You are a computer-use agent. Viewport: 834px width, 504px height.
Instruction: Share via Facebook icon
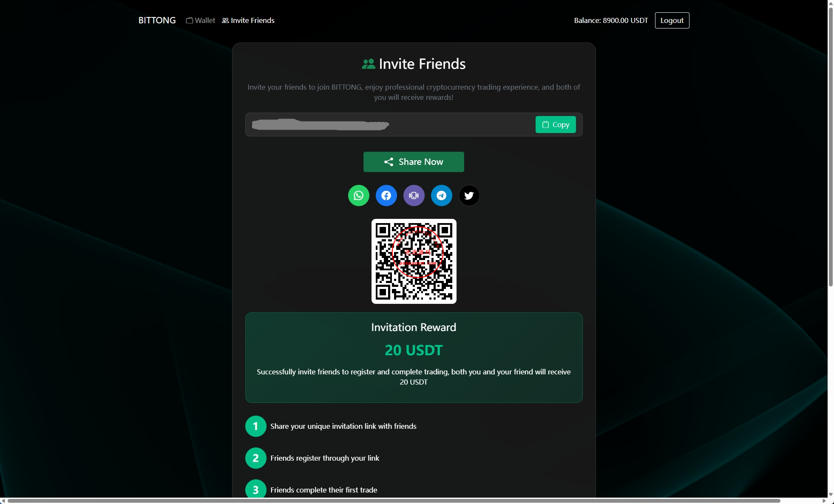[x=386, y=195]
